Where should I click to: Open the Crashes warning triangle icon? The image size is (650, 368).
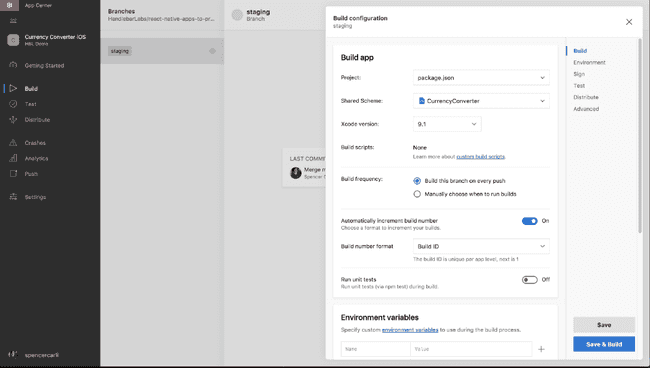(13, 143)
